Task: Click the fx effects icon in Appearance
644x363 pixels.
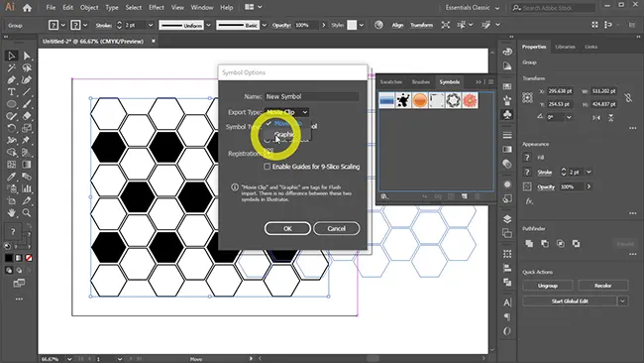Action: coord(529,201)
